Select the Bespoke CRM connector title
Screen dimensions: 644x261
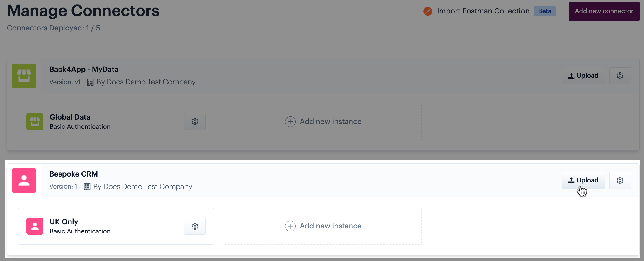74,174
